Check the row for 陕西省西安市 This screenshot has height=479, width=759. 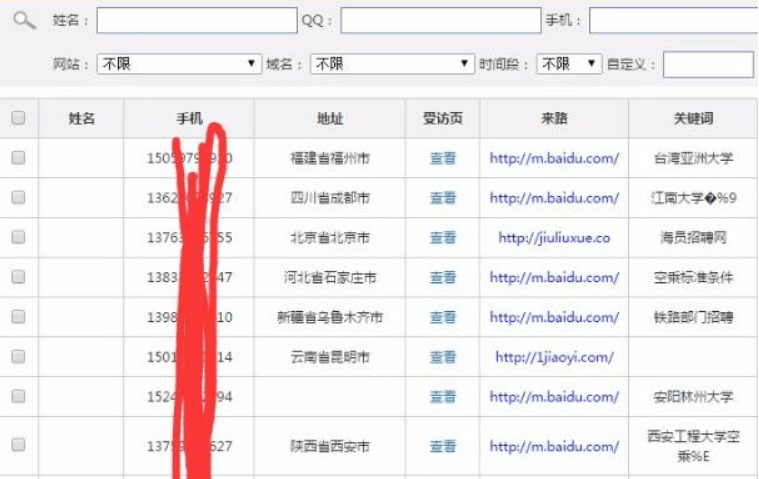(x=18, y=445)
